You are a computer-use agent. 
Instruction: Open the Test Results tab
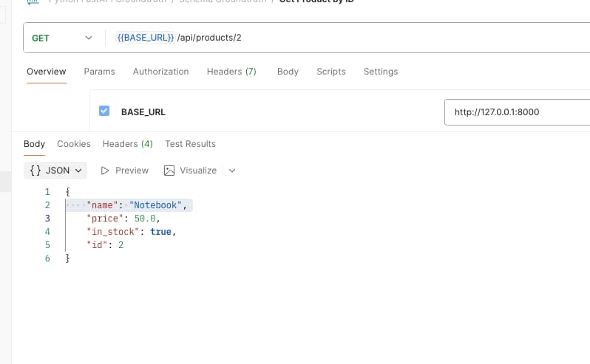click(190, 144)
